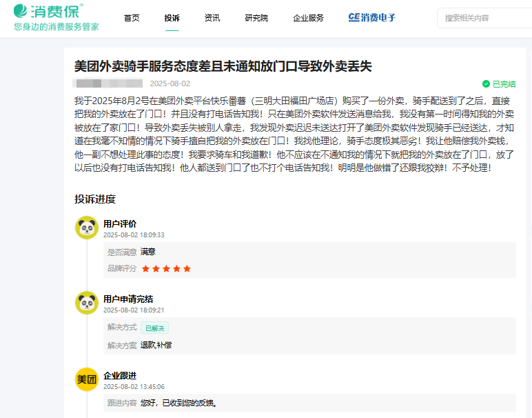Click the 用户评价 step title
The width and height of the screenshot is (532, 418).
click(x=120, y=223)
